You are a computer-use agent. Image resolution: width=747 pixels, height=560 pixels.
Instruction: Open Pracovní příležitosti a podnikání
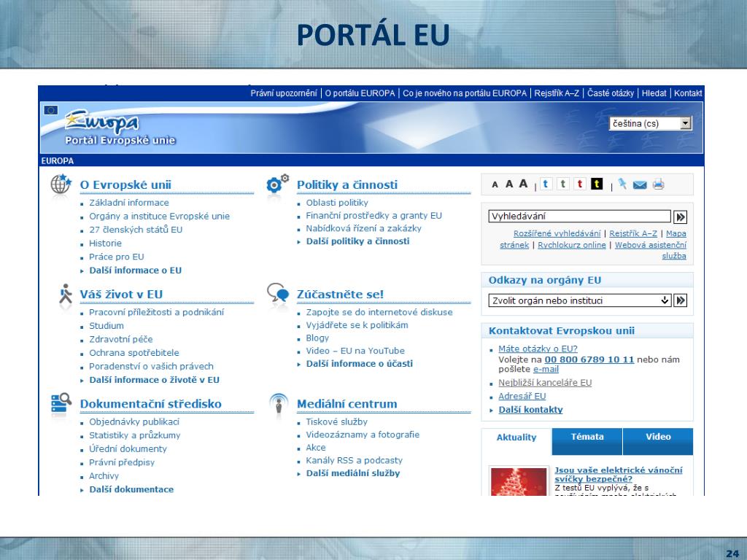[x=156, y=312]
